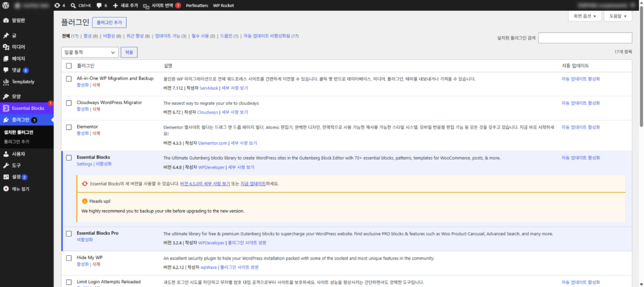Check the All-in-One WP Migration checkbox

coord(69,78)
